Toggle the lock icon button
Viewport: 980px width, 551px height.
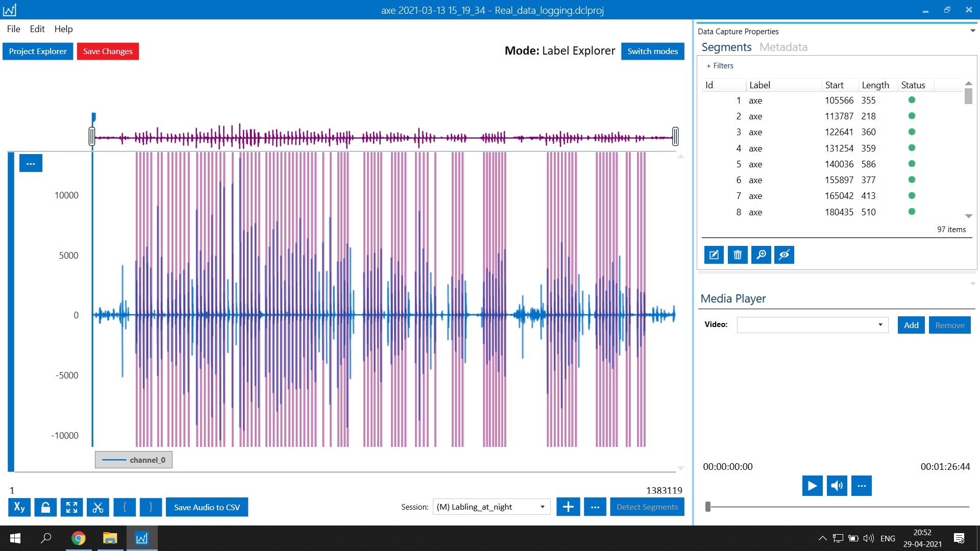[45, 507]
